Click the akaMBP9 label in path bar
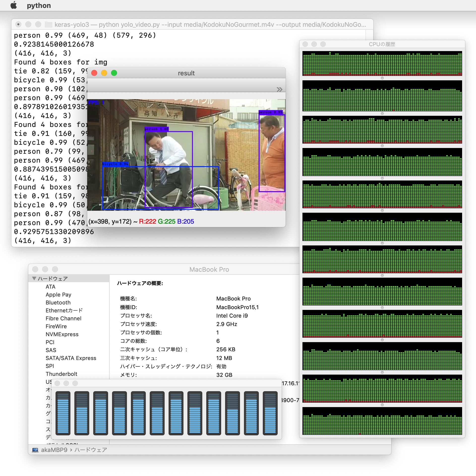The height and width of the screenshot is (476, 476). [x=54, y=450]
